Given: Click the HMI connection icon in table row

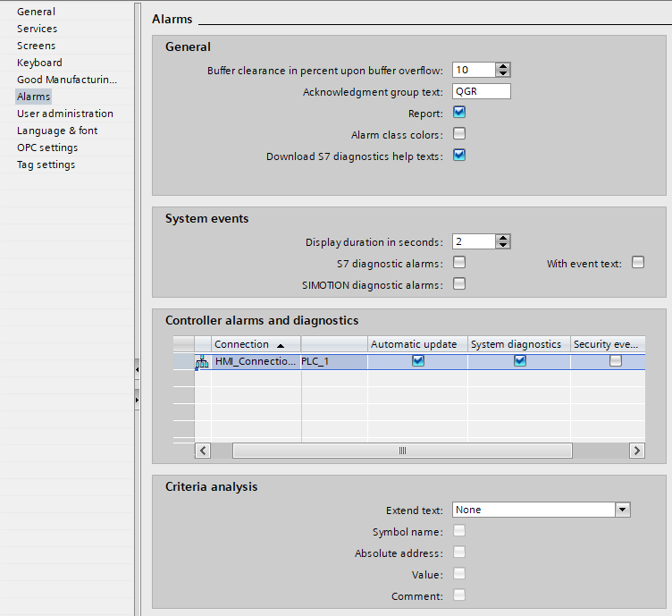Looking at the screenshot, I should pyautogui.click(x=202, y=362).
